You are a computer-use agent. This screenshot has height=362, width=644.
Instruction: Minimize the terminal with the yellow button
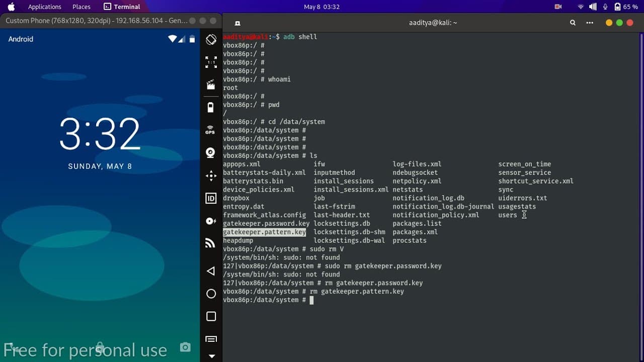click(609, 23)
